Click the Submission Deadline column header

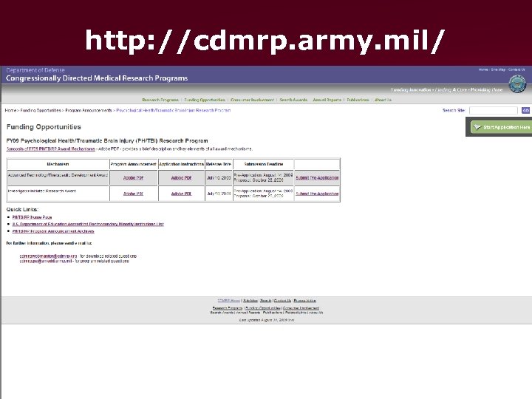click(x=264, y=164)
